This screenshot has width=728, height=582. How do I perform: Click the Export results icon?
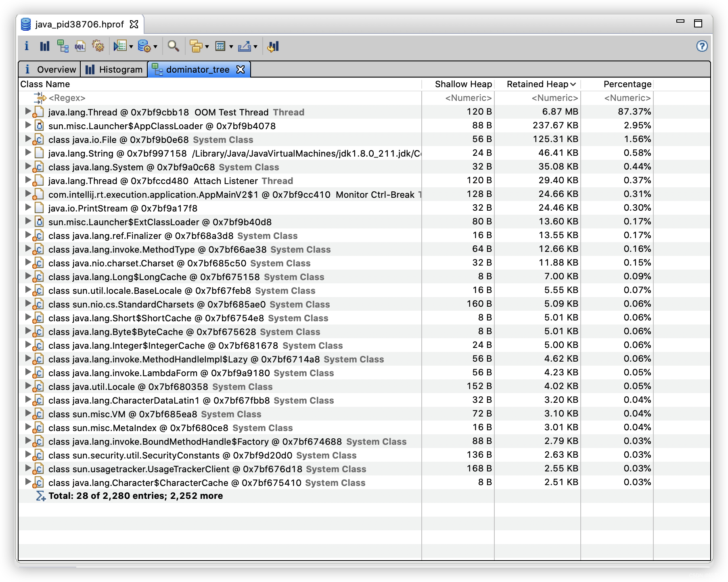(245, 46)
